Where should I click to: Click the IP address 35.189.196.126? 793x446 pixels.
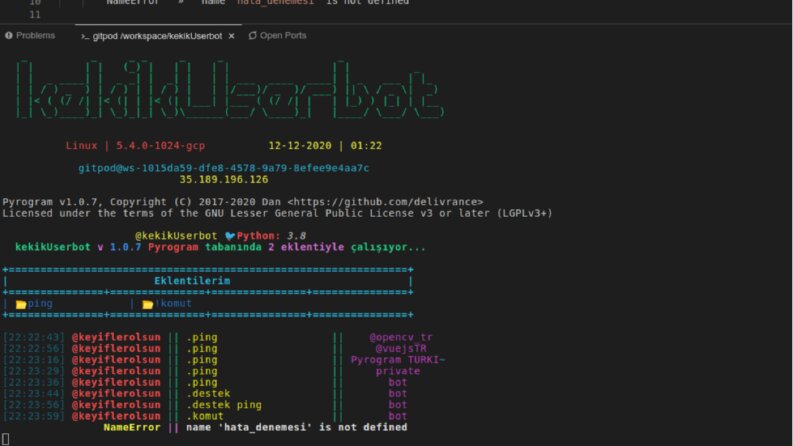(224, 180)
